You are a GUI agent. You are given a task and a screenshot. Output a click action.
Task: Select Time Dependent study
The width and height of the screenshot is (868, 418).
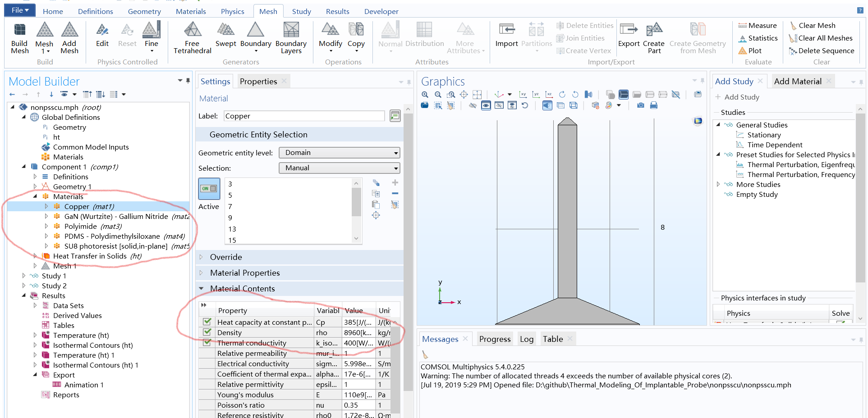(775, 145)
